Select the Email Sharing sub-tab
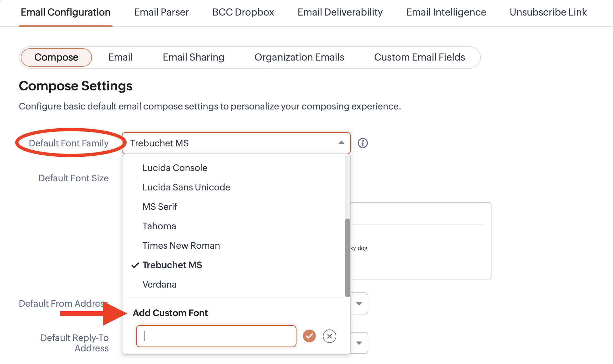 pyautogui.click(x=193, y=57)
